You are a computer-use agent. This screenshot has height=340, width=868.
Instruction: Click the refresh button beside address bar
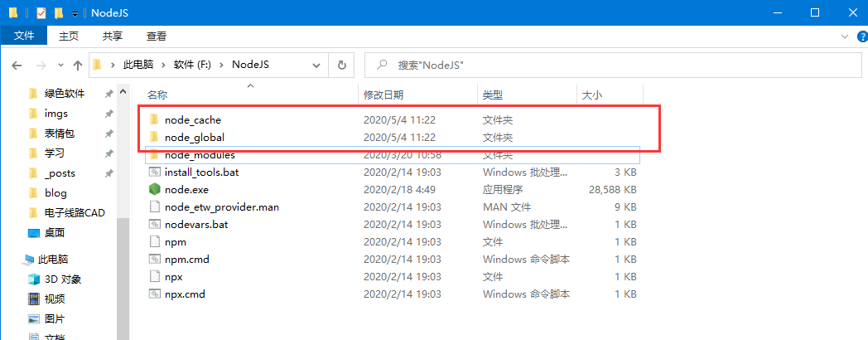[x=341, y=64]
